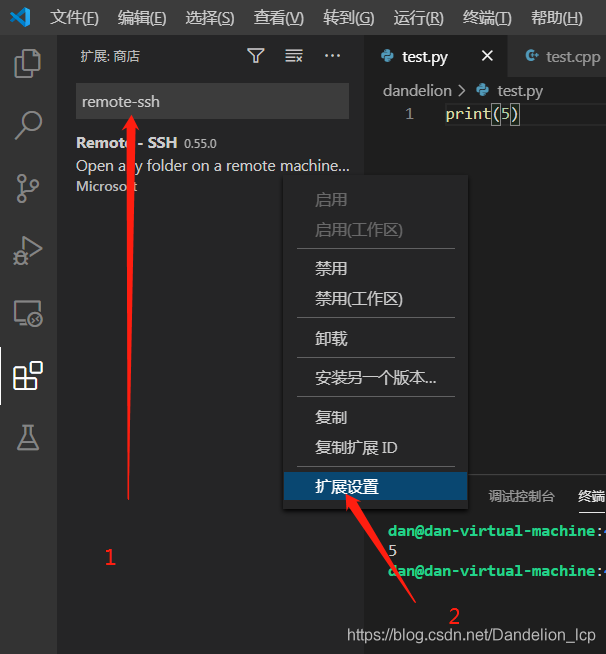The width and height of the screenshot is (606, 654).
Task: Open the Search view icon
Action: tap(28, 125)
